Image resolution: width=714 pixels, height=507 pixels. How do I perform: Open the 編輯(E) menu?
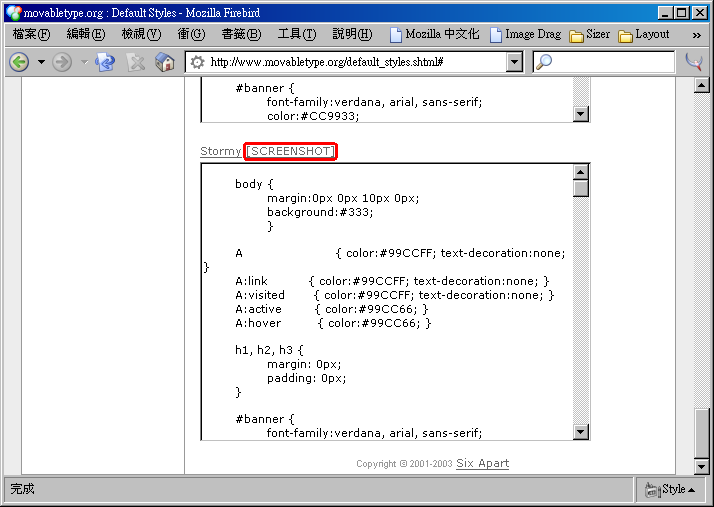tap(86, 34)
